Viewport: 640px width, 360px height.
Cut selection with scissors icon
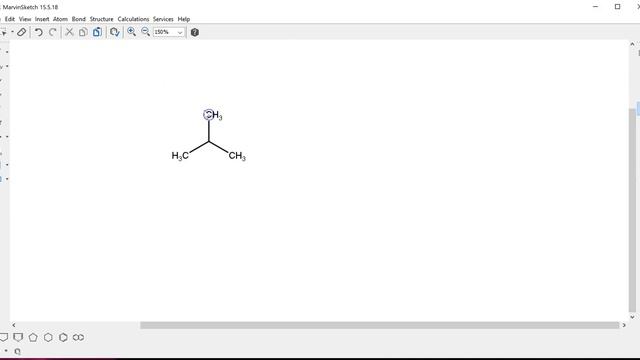[69, 32]
